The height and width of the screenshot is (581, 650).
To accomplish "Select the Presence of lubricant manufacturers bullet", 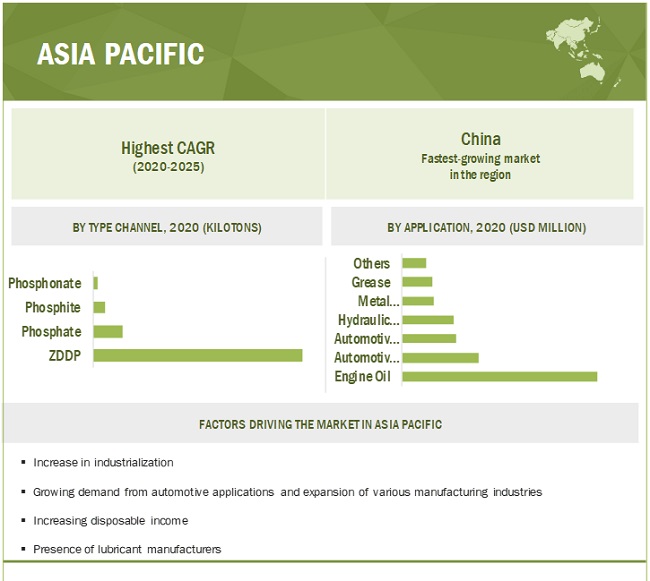I will point(127,549).
